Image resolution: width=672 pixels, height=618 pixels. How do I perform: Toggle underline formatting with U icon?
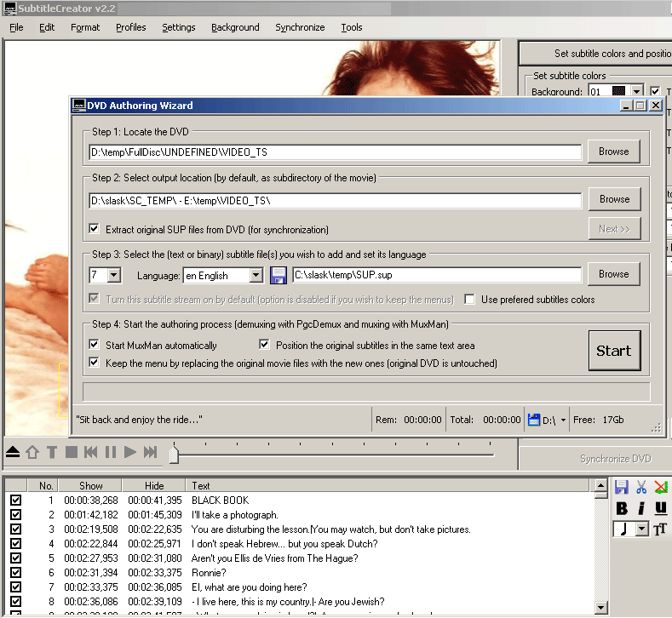click(661, 508)
